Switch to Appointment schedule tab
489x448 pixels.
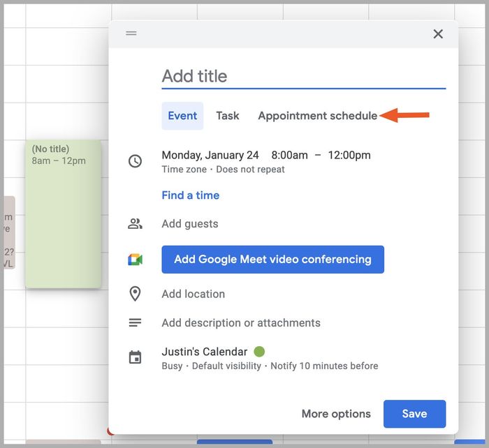(x=317, y=116)
